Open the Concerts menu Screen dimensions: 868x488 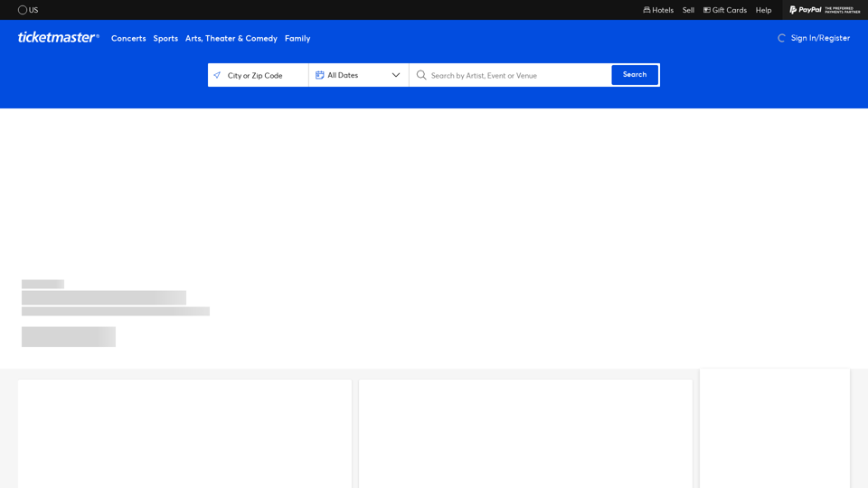coord(128,38)
